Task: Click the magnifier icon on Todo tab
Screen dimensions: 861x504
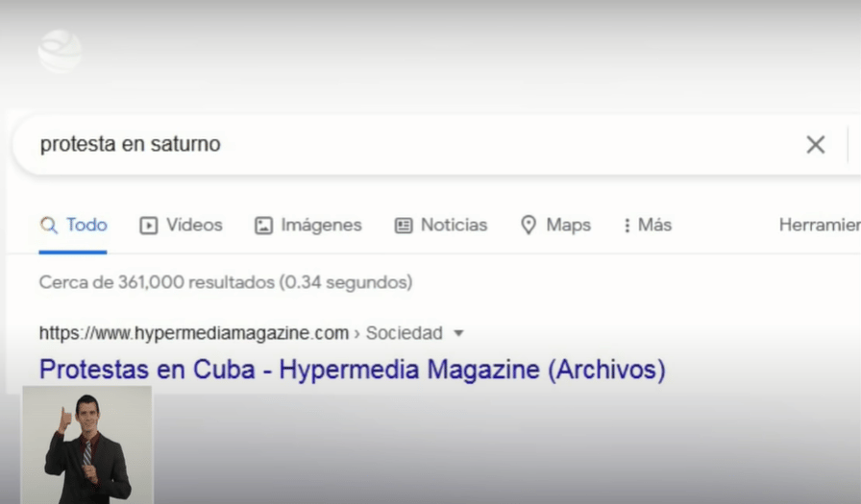Action: pos(49,226)
